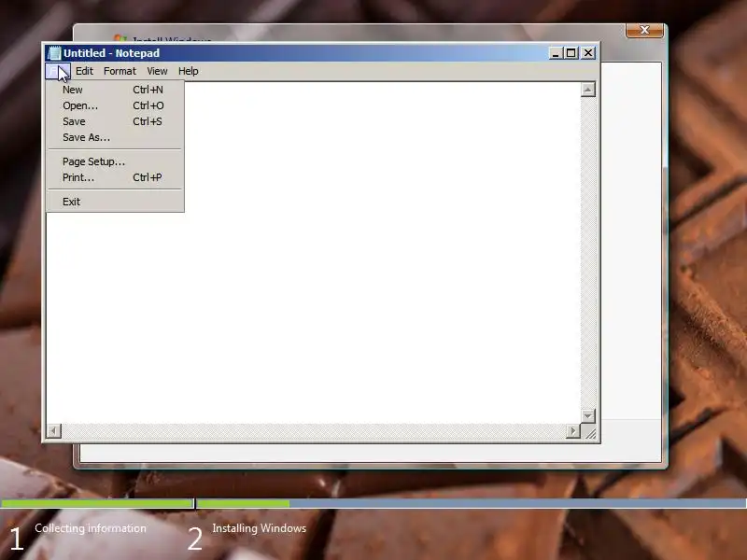Open the File menu in Notepad
This screenshot has width=747, height=560.
click(58, 72)
